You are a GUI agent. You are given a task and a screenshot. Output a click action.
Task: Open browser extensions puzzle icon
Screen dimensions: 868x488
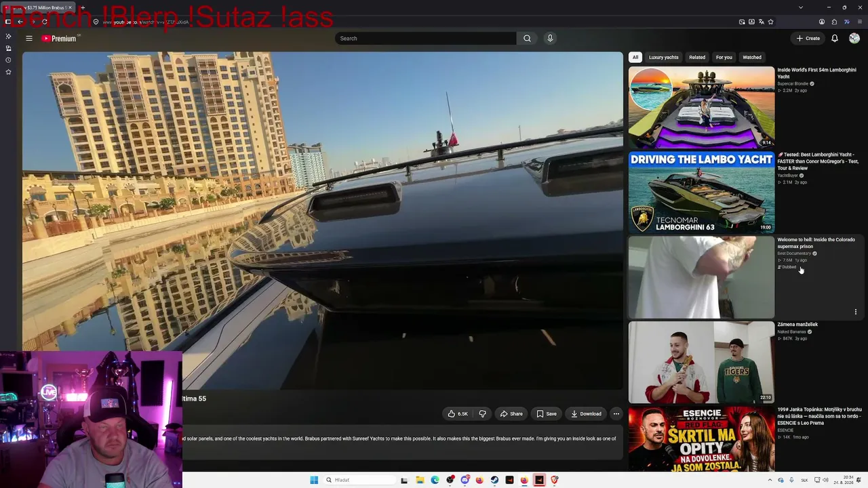tap(834, 22)
